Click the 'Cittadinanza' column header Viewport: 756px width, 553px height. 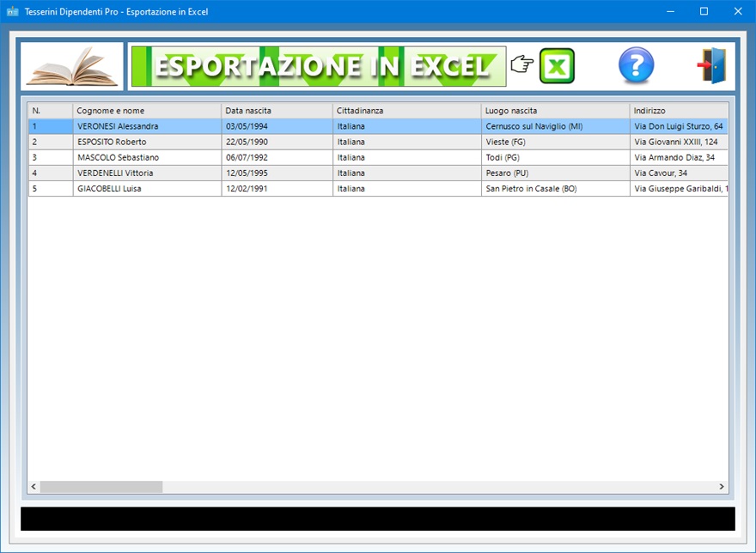tap(406, 111)
